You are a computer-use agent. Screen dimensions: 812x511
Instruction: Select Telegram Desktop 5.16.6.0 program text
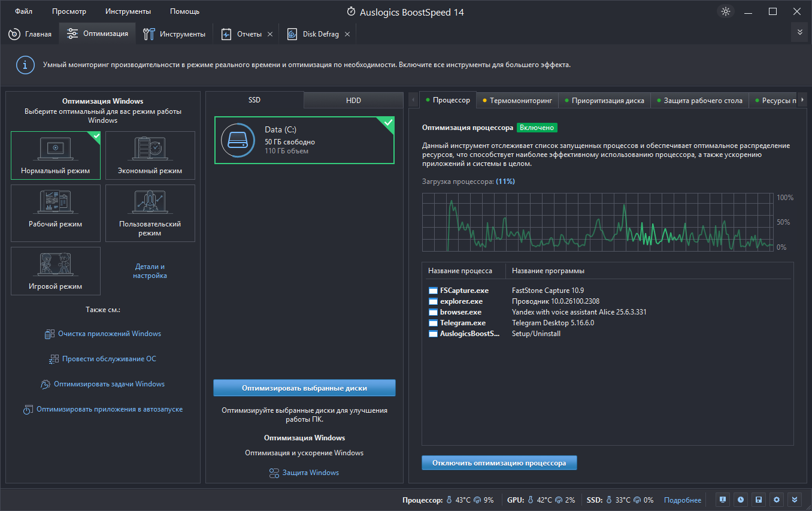(553, 323)
